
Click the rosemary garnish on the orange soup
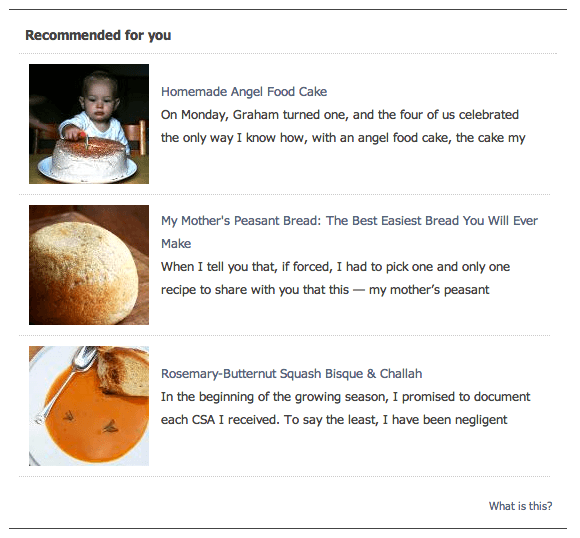(x=111, y=427)
